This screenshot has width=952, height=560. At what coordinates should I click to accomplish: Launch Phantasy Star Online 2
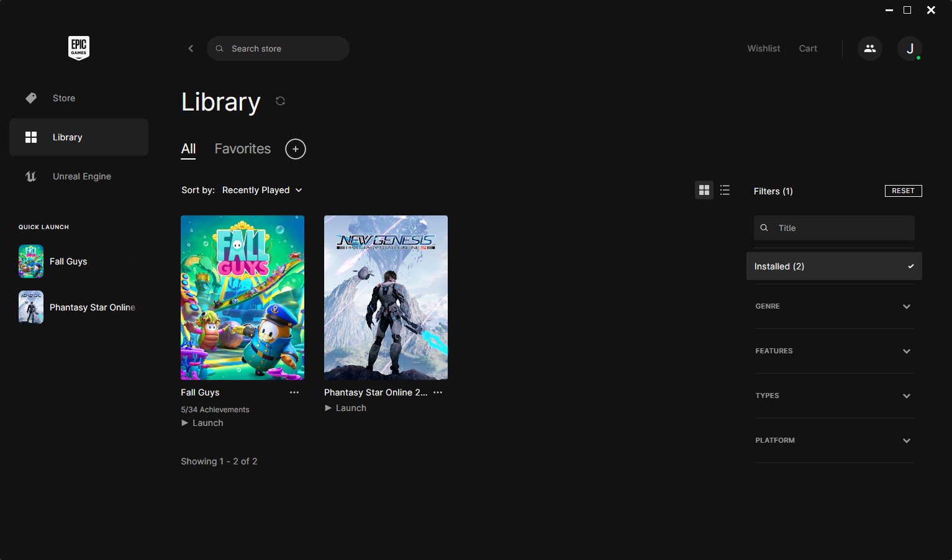tap(346, 408)
